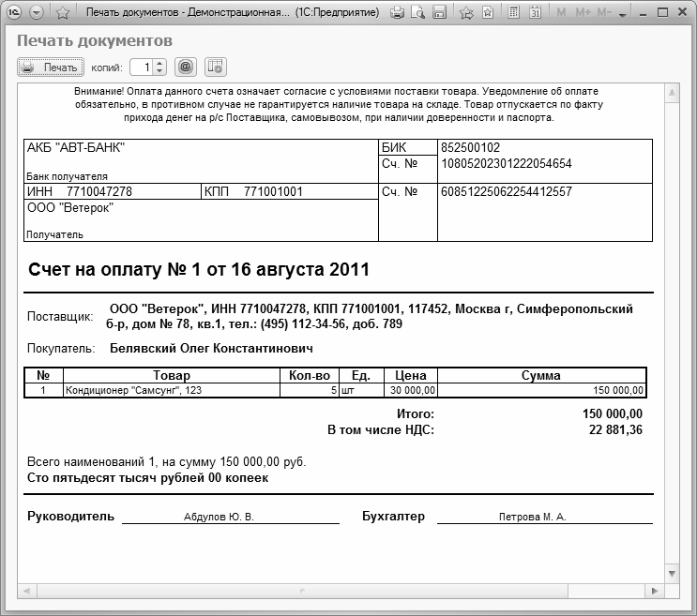Click the 1C application logo icon
Screen dimensions: 697x616
click(x=14, y=12)
